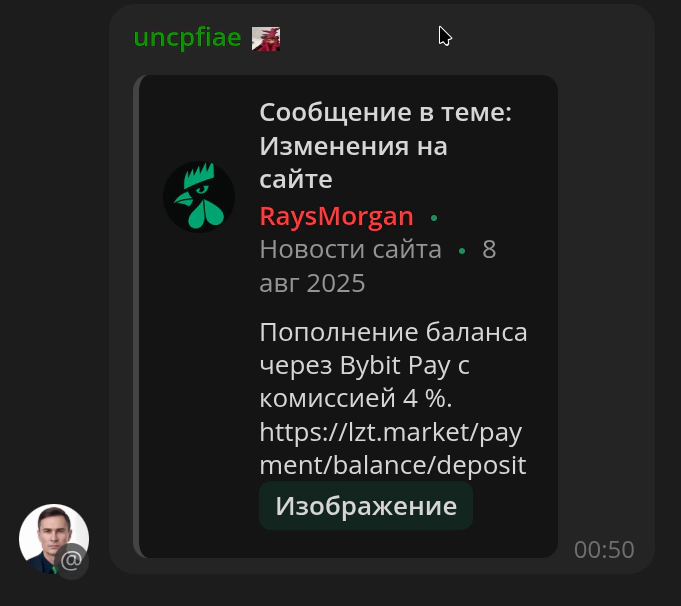Click the Изображение attachment button

point(366,506)
